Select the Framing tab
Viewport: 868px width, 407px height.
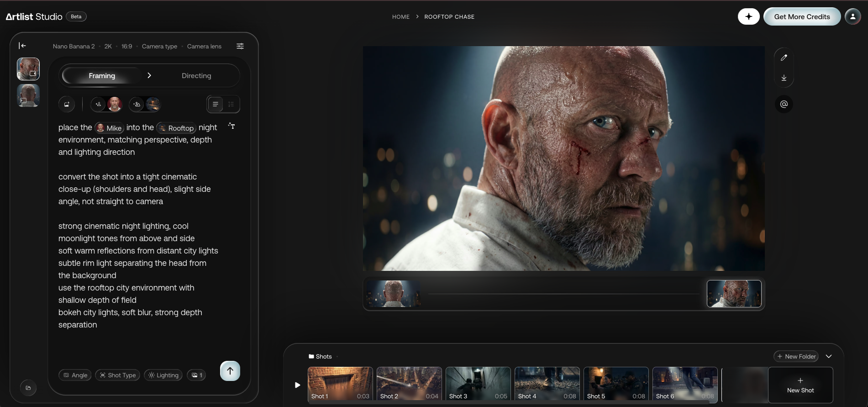(102, 76)
